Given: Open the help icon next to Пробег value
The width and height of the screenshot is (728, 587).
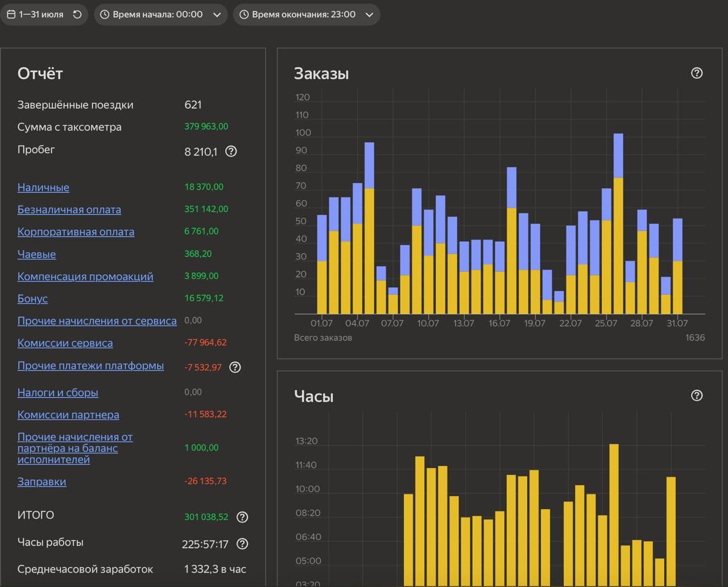Looking at the screenshot, I should [x=231, y=151].
